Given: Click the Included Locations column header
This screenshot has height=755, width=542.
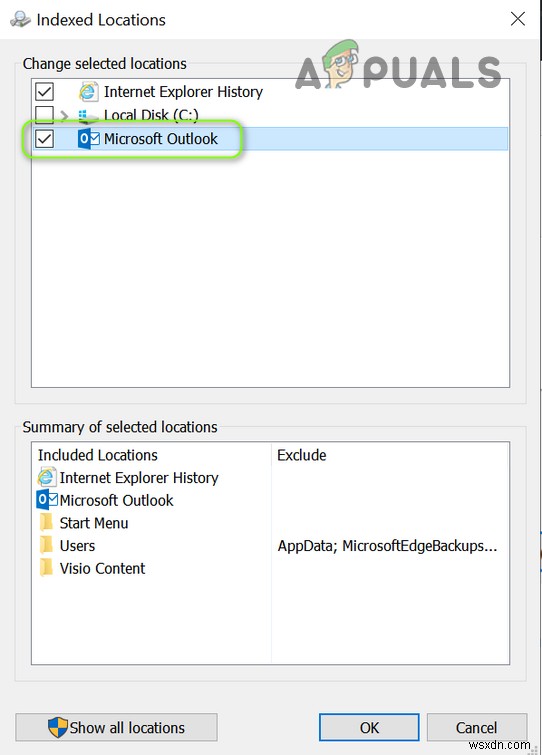Looking at the screenshot, I should pyautogui.click(x=98, y=455).
